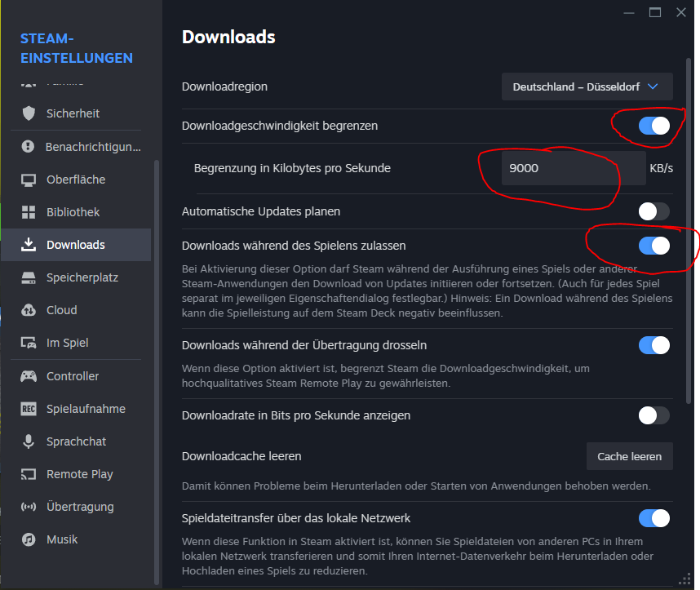Click the cast icon for Remote Play
Viewport: 700px width, 590px height.
pos(29,474)
